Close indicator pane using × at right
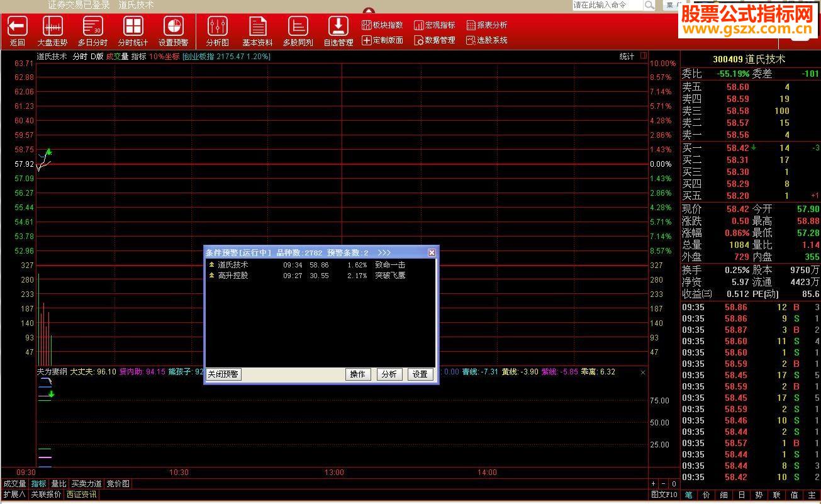 [643, 372]
